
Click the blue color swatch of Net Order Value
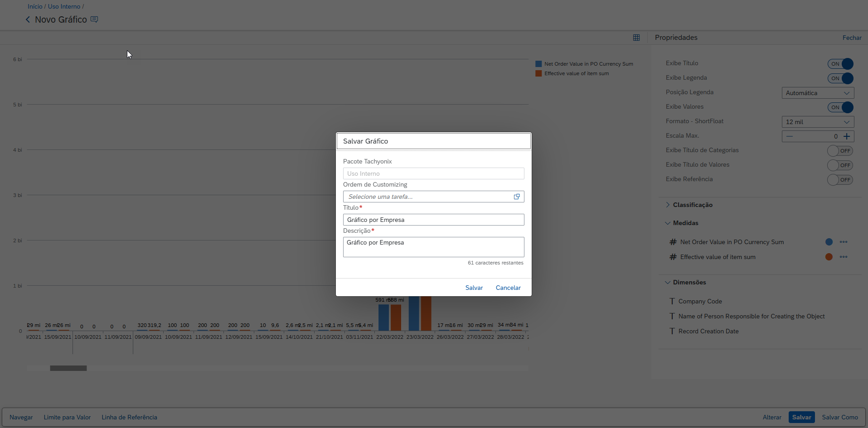pyautogui.click(x=829, y=242)
